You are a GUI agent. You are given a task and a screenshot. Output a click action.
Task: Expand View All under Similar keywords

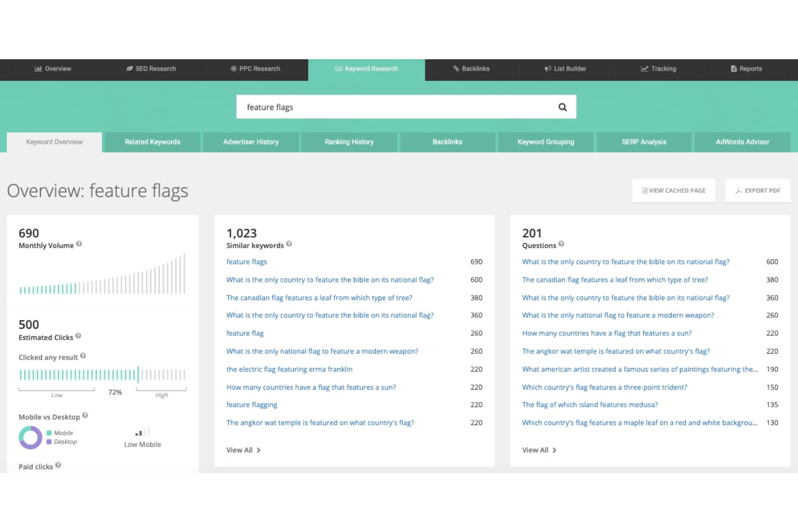243,450
